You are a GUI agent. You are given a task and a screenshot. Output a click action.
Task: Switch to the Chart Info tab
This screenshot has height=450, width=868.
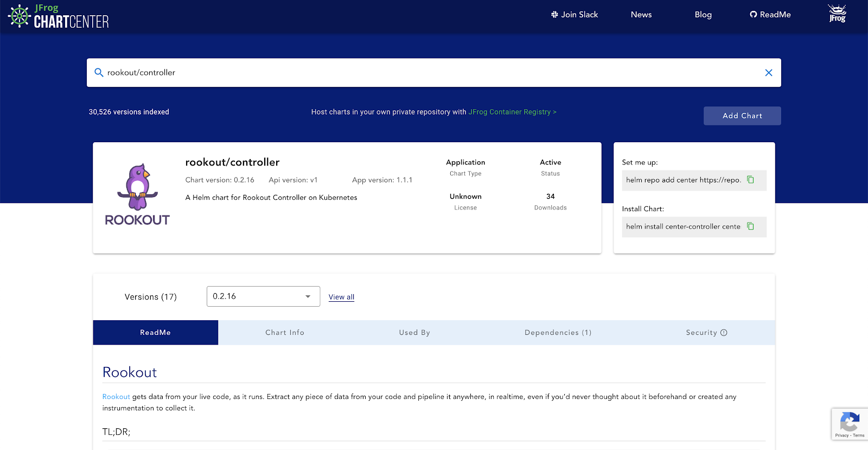pyautogui.click(x=285, y=333)
